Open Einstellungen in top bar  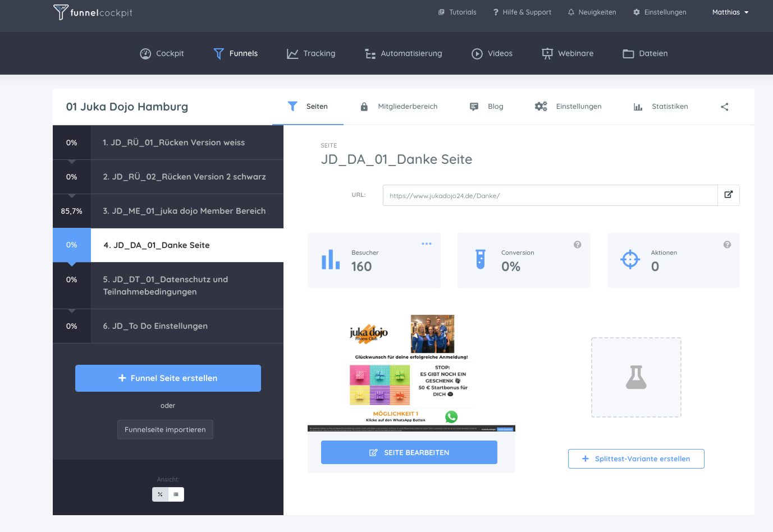[x=660, y=12]
